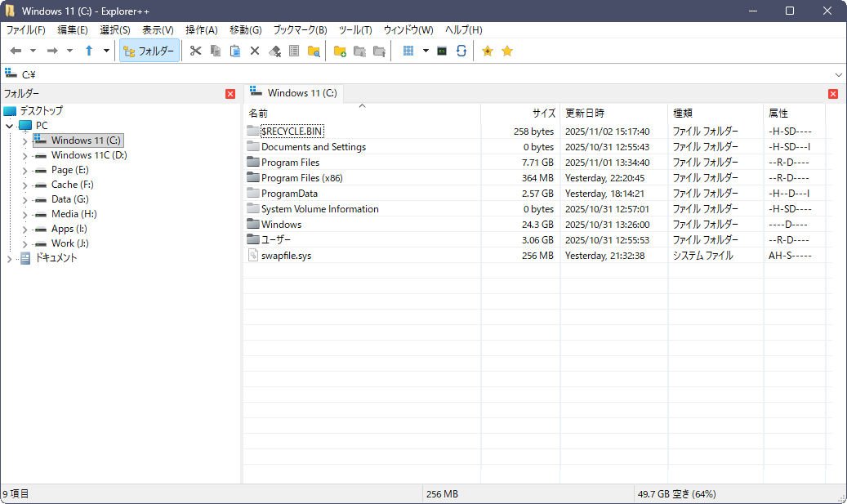The width and height of the screenshot is (847, 504).
Task: Navigate up one folder level
Action: click(x=89, y=51)
